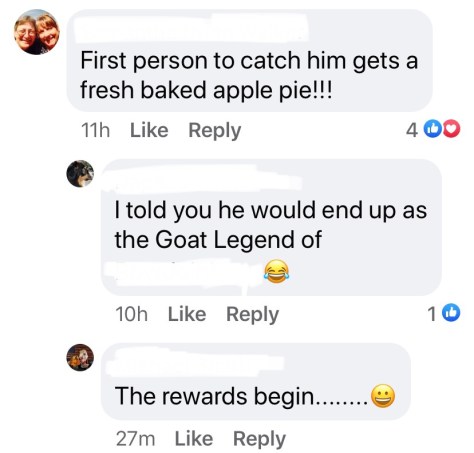Reply to the Goat Legend comment
The width and height of the screenshot is (474, 453).
(252, 315)
